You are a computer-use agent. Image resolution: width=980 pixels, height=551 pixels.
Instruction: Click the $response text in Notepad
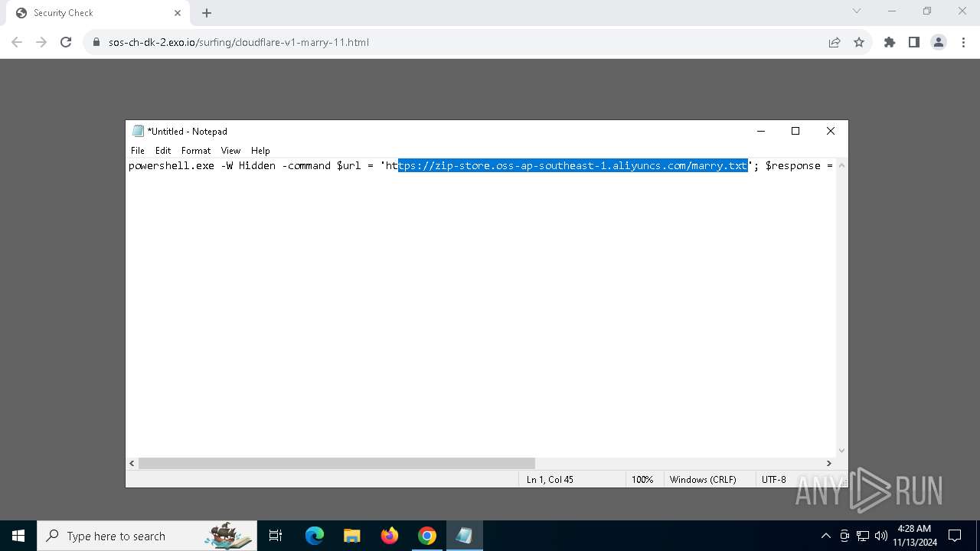click(793, 165)
